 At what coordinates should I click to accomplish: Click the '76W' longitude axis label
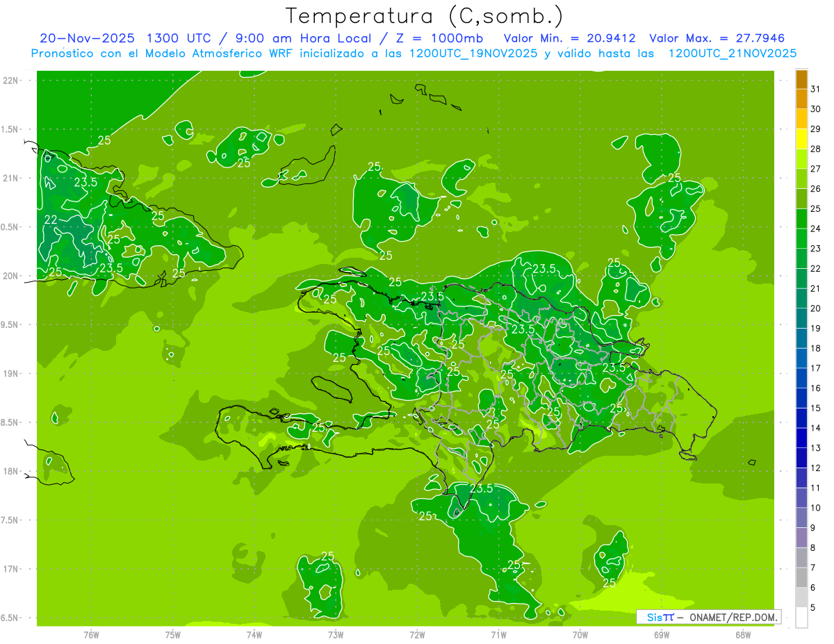(91, 634)
